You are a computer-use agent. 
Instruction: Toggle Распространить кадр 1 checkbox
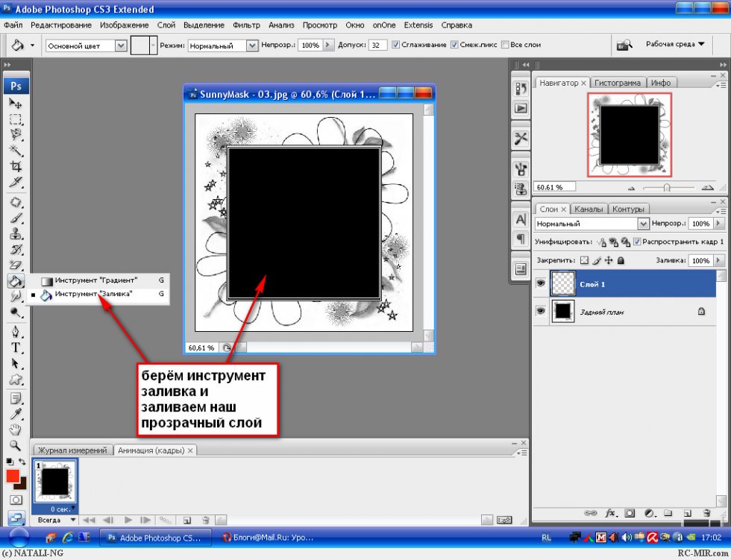click(x=637, y=242)
